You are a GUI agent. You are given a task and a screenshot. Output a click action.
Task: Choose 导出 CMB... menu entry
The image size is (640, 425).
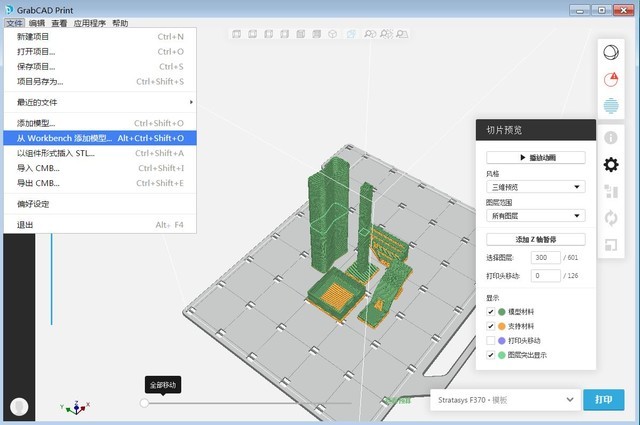pos(100,183)
